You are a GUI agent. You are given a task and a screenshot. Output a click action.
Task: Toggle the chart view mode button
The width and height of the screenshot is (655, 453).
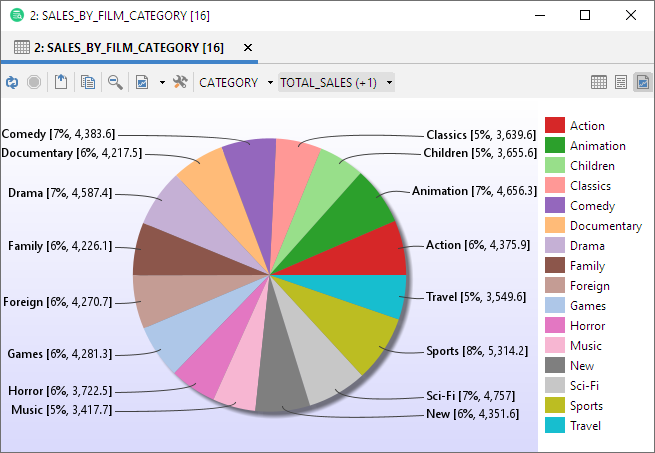coord(641,83)
